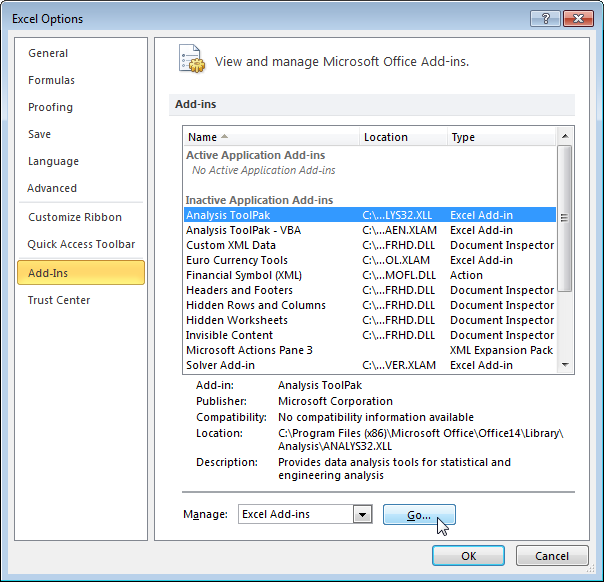The image size is (604, 582).
Task: Select Analysis ToolPak in the add-ins list
Action: click(370, 215)
